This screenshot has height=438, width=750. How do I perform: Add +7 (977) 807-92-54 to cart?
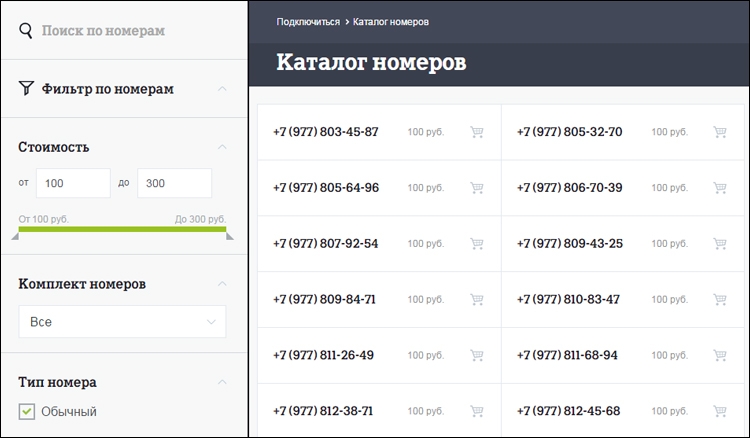coord(477,244)
